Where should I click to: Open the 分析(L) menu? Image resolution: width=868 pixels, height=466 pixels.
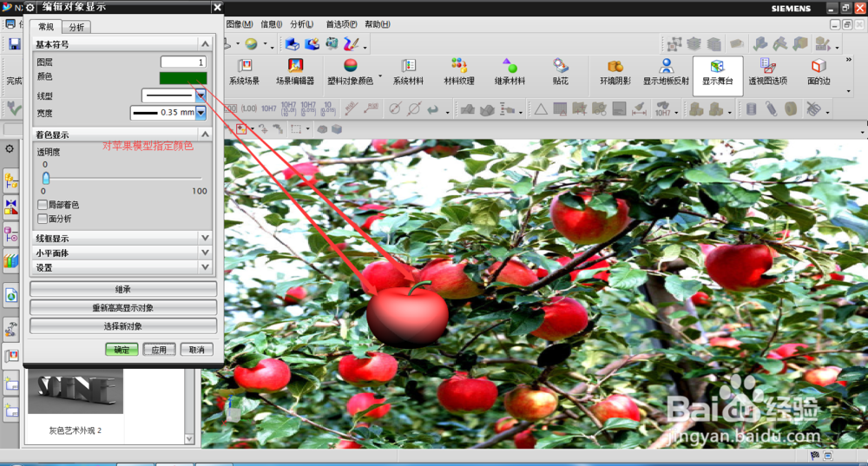(x=302, y=23)
